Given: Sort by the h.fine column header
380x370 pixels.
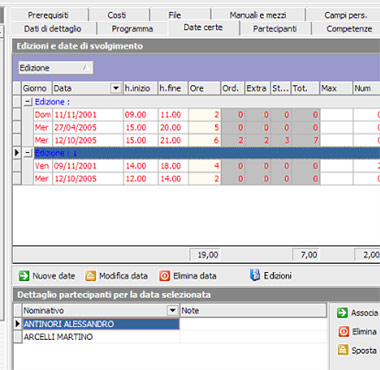Looking at the screenshot, I should click(173, 88).
